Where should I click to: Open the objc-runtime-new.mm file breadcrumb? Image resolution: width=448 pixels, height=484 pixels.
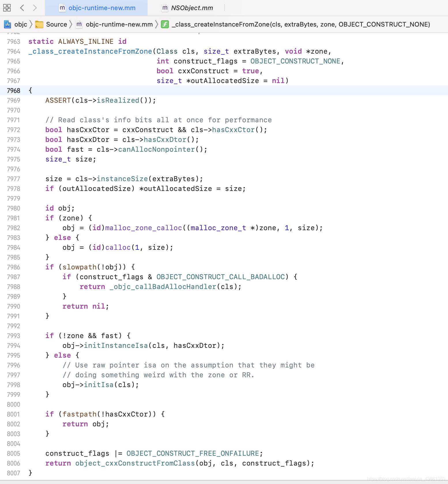tap(119, 25)
